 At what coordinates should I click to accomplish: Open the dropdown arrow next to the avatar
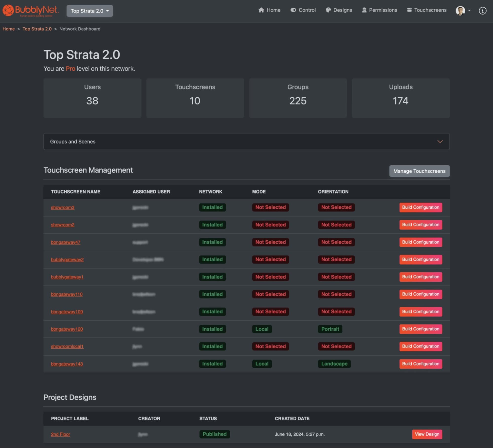click(x=469, y=11)
